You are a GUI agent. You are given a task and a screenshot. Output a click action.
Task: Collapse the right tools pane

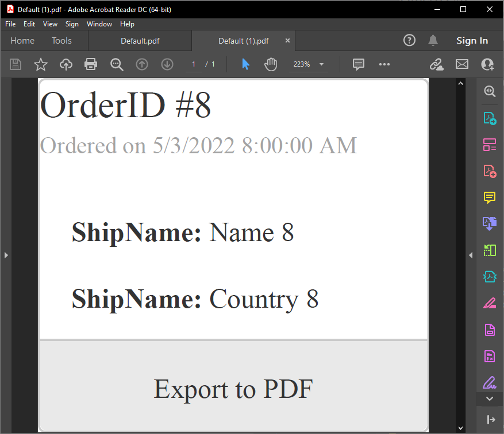[x=471, y=255]
